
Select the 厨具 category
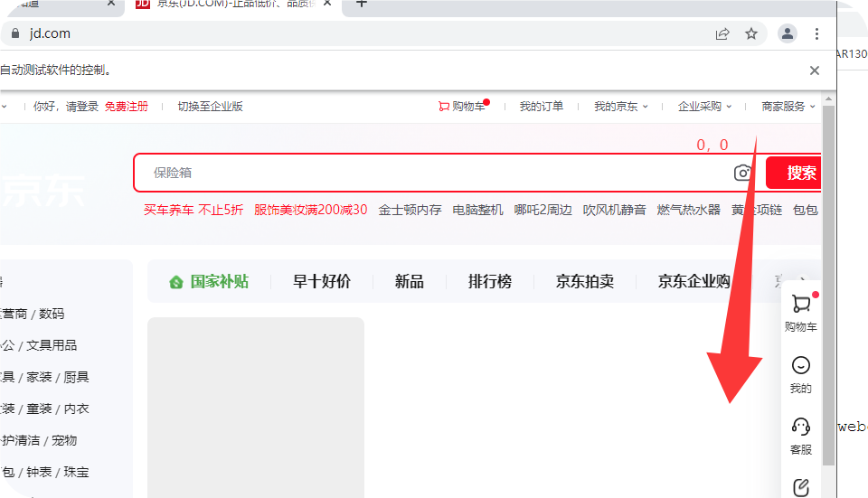(76, 378)
